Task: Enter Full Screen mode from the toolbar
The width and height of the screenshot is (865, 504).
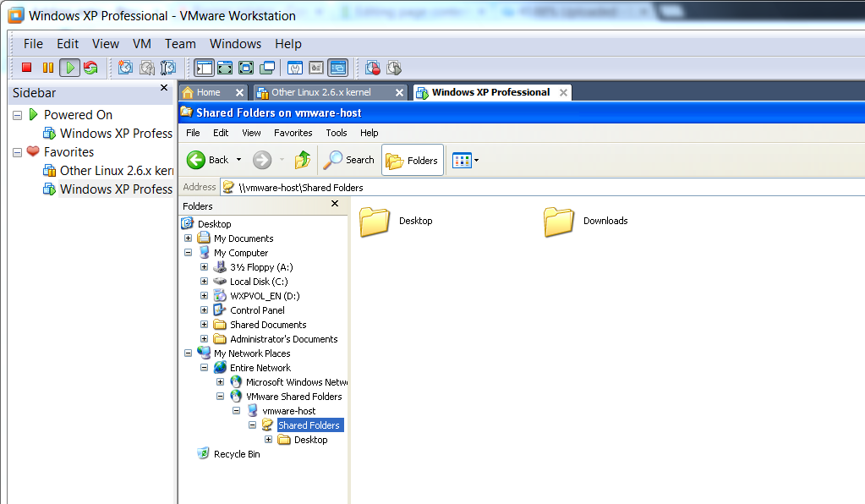Action: coord(246,68)
